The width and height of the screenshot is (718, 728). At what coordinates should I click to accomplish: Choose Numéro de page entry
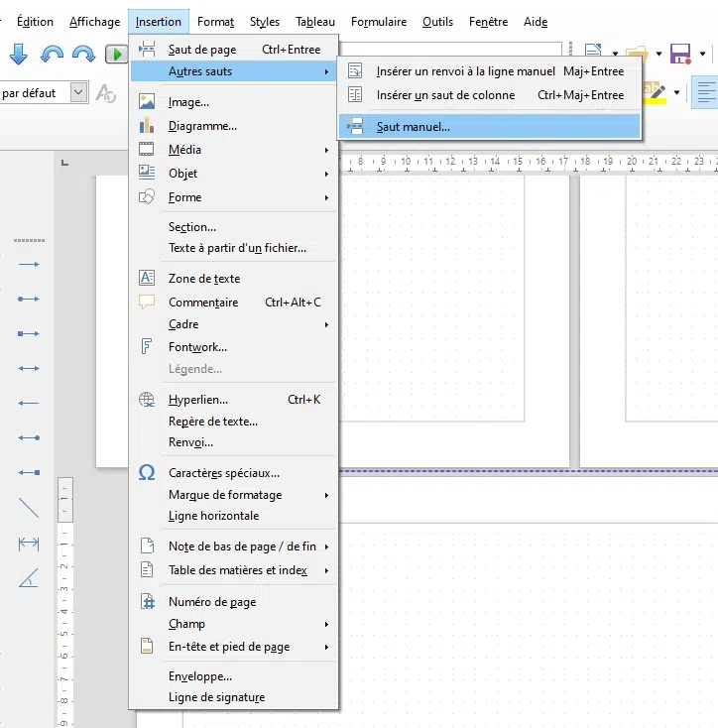click(x=233, y=602)
